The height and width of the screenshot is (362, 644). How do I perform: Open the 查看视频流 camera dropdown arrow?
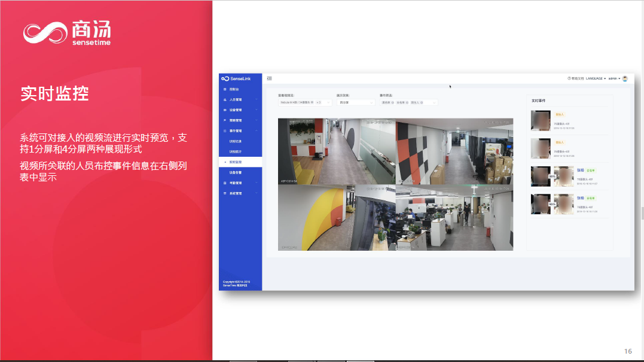click(x=328, y=103)
